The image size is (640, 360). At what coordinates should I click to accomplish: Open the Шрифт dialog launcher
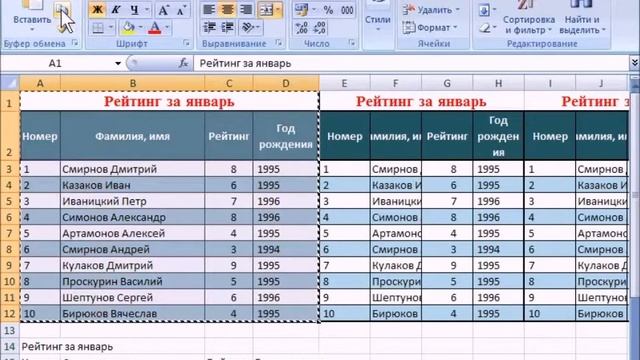point(187,43)
